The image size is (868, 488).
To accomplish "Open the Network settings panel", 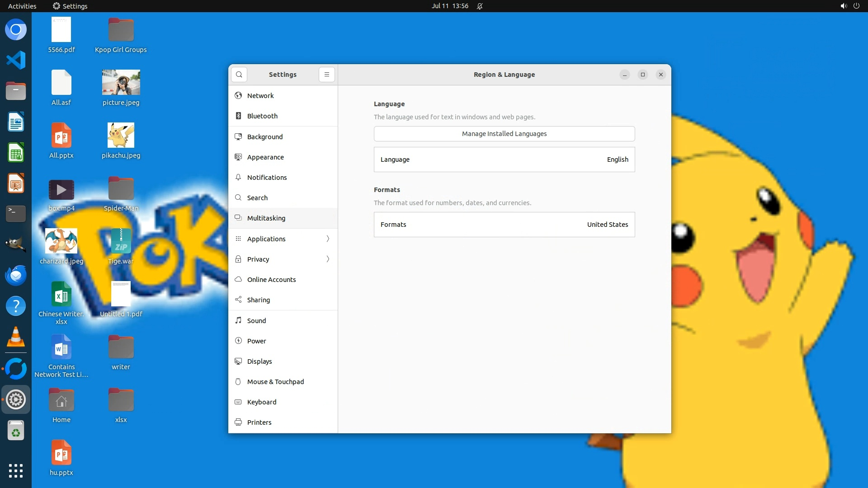I will [260, 96].
